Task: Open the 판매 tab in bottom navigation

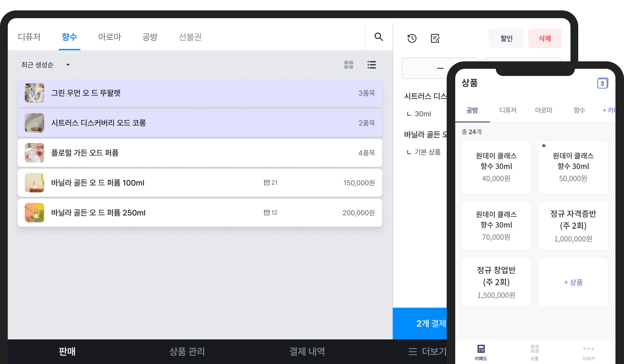Action: [x=67, y=351]
